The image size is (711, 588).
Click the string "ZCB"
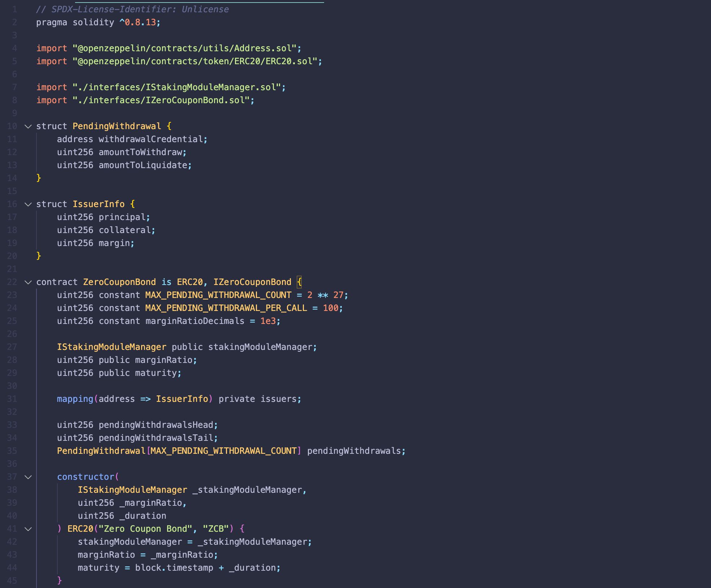pyautogui.click(x=216, y=529)
